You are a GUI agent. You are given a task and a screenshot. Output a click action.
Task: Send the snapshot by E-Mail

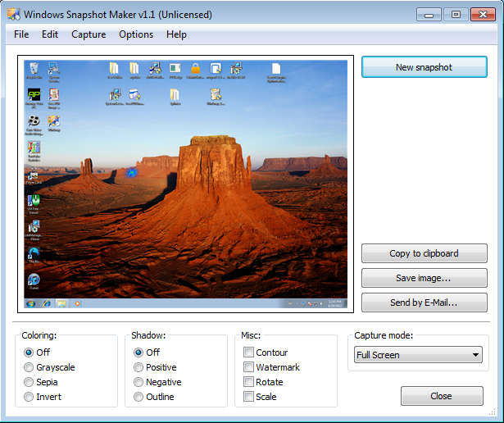coord(424,302)
